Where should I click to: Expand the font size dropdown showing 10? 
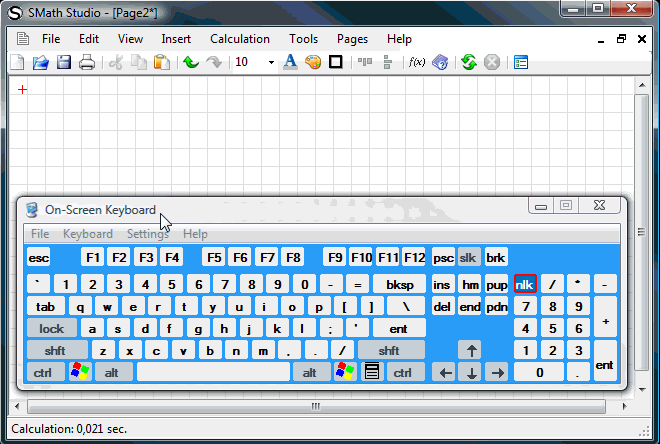tap(271, 62)
